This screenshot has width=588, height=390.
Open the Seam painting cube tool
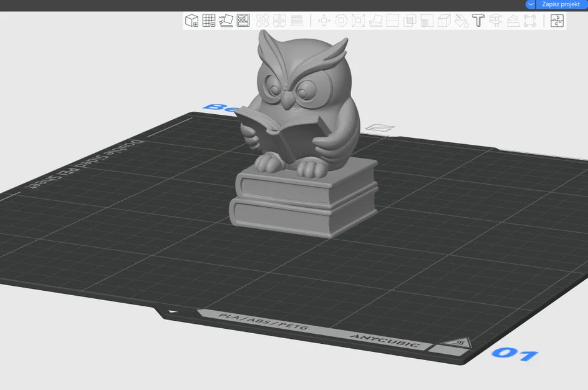[444, 21]
